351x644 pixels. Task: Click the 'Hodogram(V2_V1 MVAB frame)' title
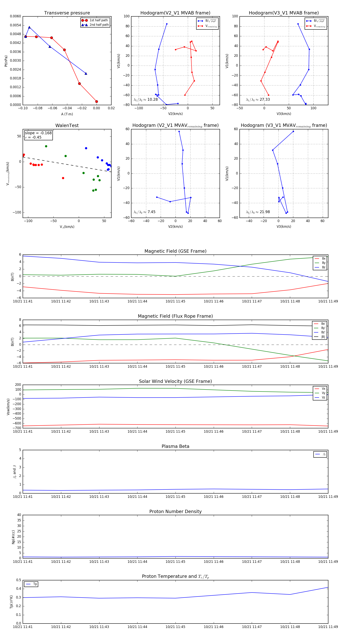(x=175, y=13)
